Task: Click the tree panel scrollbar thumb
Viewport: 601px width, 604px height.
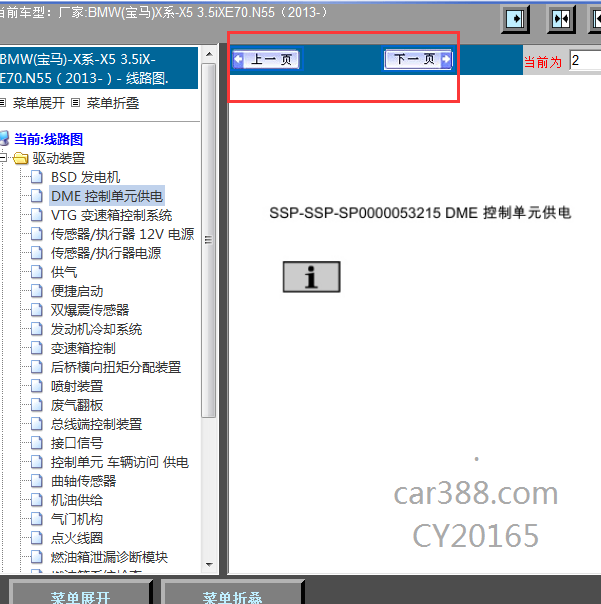Action: [x=209, y=240]
